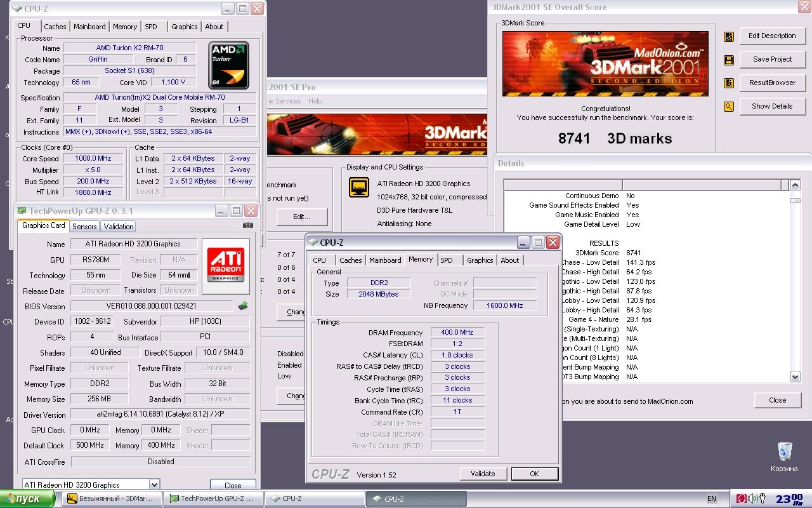Click the EN language indicator
This screenshot has height=508, width=812.
(712, 499)
